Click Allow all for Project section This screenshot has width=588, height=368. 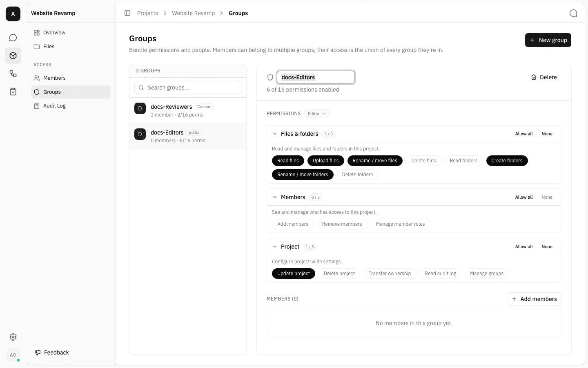[x=524, y=247]
